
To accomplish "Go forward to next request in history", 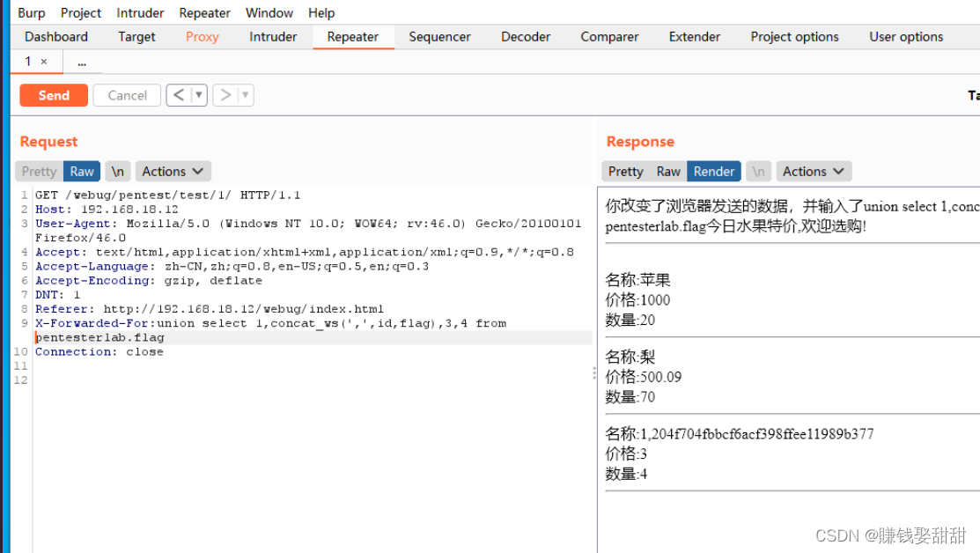I will coord(225,95).
